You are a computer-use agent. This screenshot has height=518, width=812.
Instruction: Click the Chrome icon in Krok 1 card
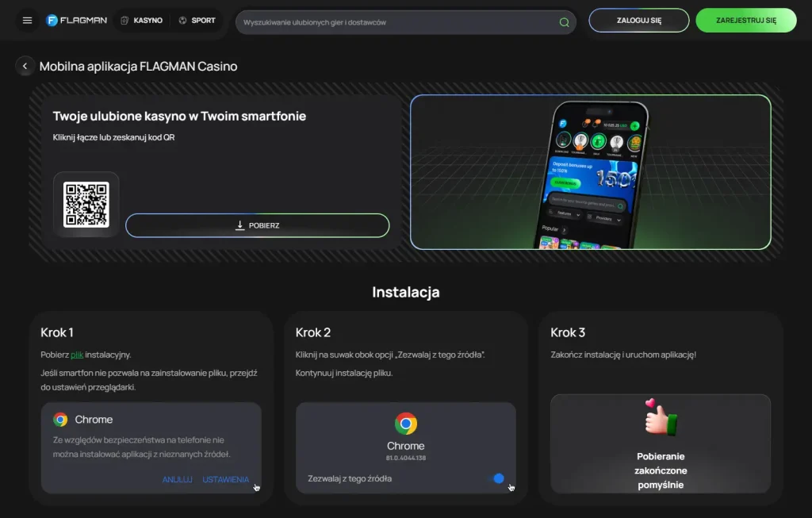60,420
